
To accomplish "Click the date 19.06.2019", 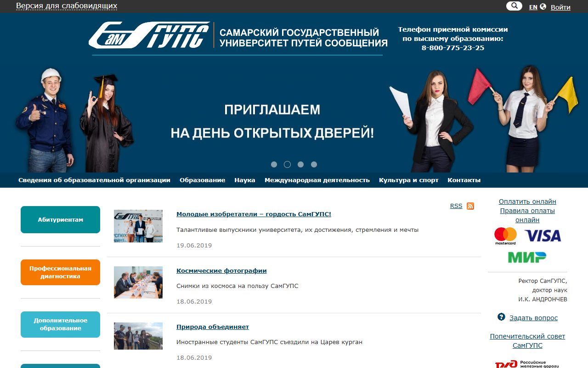I will [194, 245].
